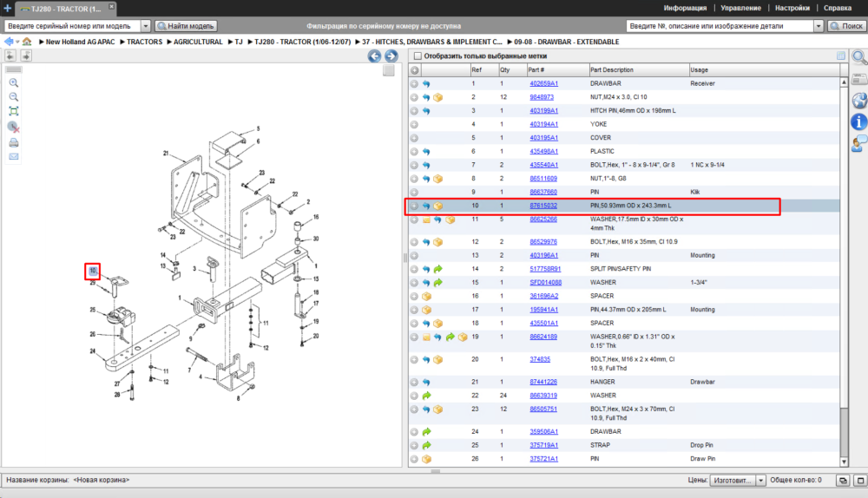Image resolution: width=868 pixels, height=498 pixels.
Task: Open part search field dropdown arrow
Action: (x=819, y=26)
